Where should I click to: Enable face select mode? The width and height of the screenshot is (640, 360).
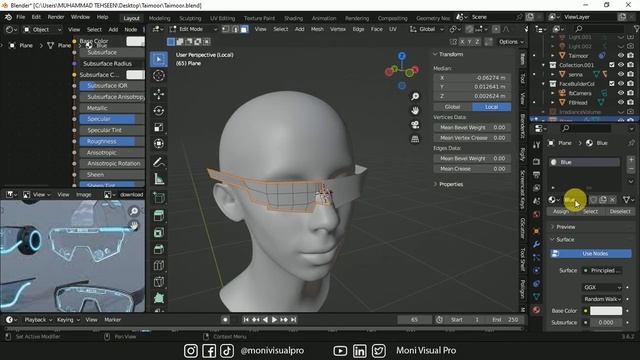(244, 29)
